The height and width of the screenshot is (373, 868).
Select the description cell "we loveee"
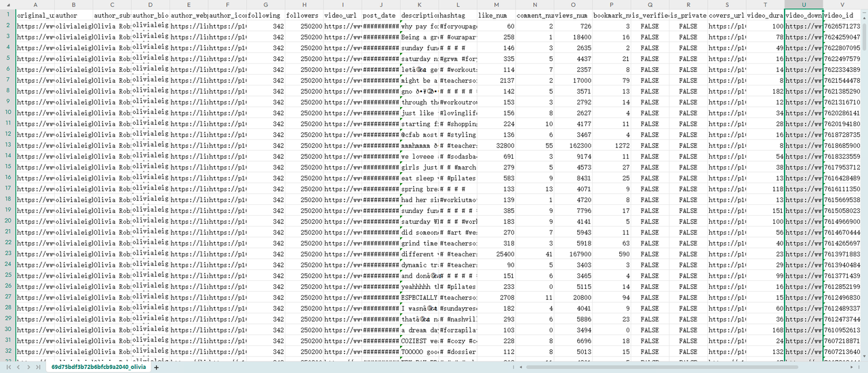click(420, 156)
